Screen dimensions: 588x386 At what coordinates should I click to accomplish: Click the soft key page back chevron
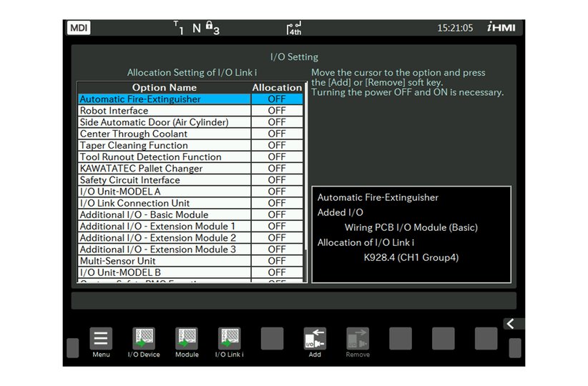pos(511,324)
